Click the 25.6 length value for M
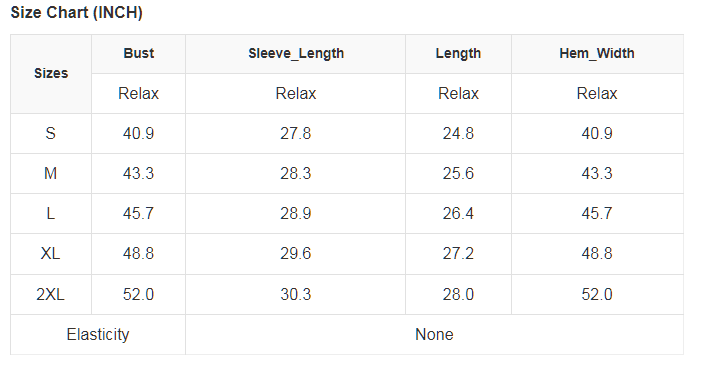This screenshot has width=707, height=365. [x=458, y=173]
